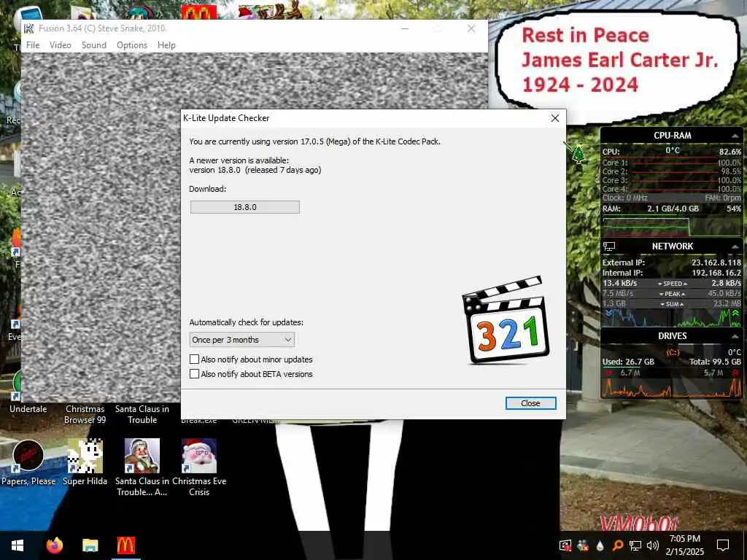The width and height of the screenshot is (747, 560).
Task: Collapse the NETWORK widget panel
Action: [x=735, y=246]
